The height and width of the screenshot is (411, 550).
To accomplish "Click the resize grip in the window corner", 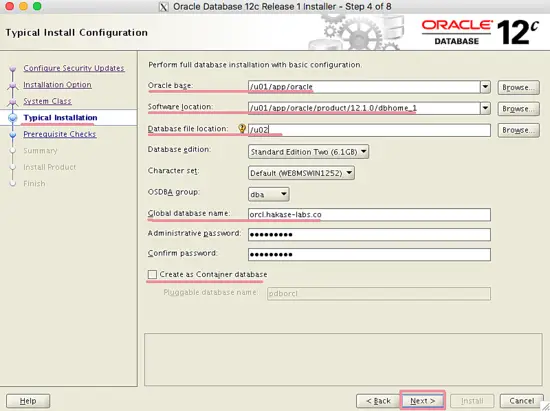I will coord(545,406).
